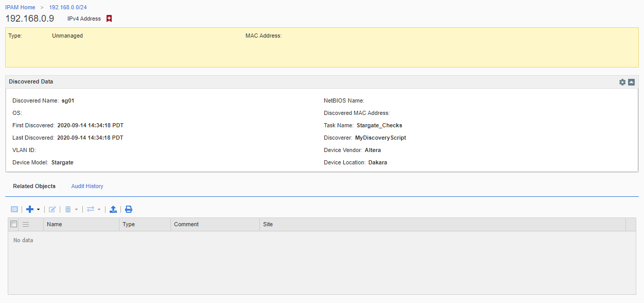Open the add button dropdown arrow

point(38,210)
